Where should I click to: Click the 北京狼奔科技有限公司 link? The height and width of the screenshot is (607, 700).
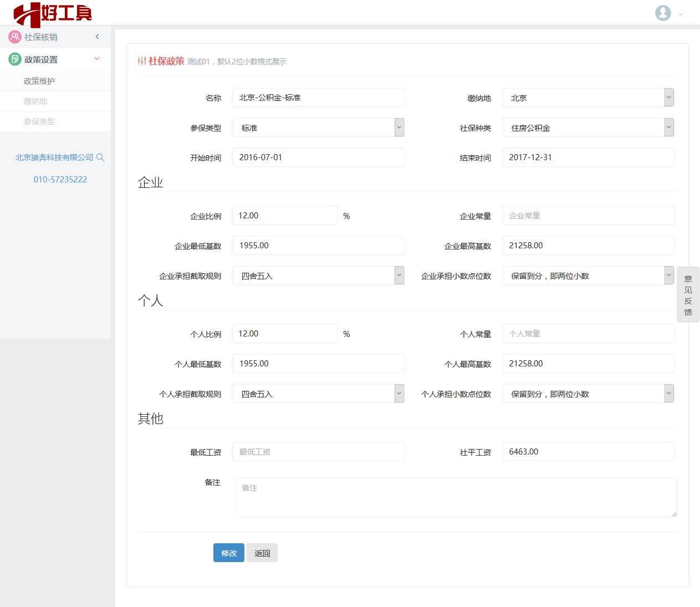[54, 157]
